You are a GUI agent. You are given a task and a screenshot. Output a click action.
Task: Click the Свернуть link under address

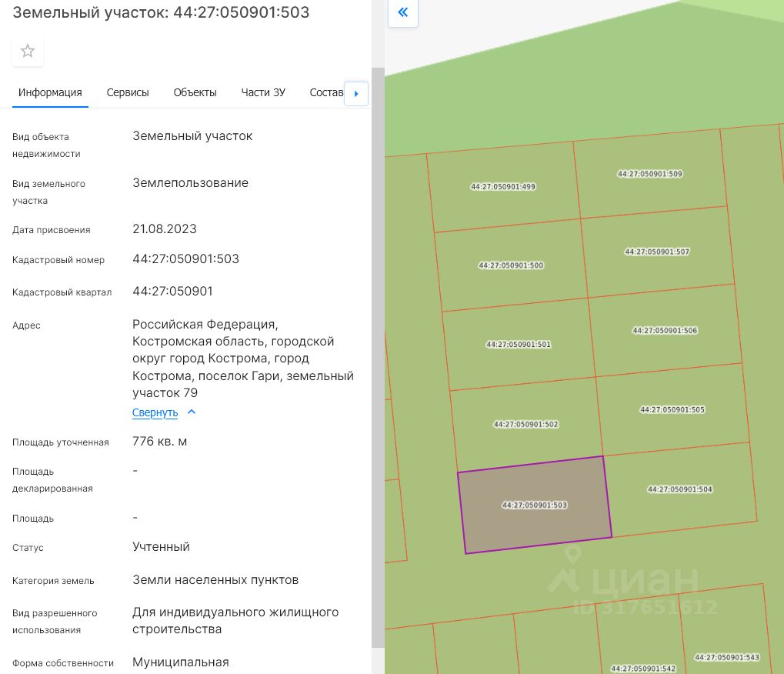click(x=155, y=412)
